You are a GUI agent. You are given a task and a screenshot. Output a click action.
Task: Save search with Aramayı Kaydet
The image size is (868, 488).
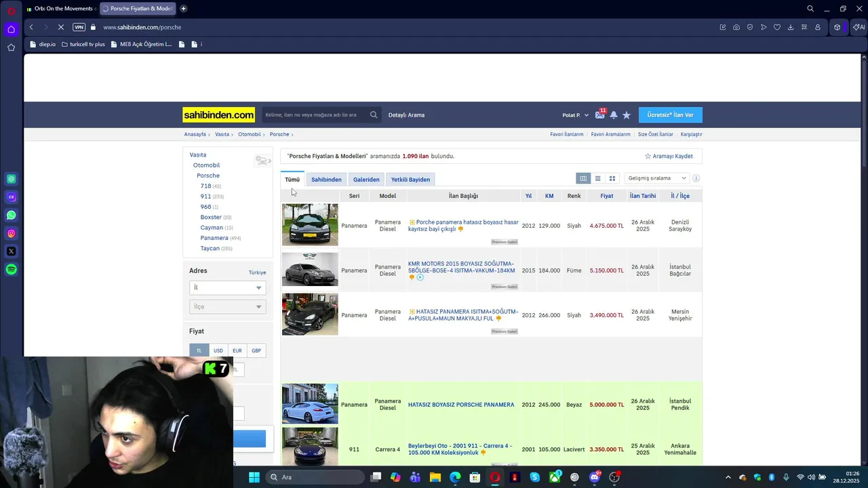(669, 156)
